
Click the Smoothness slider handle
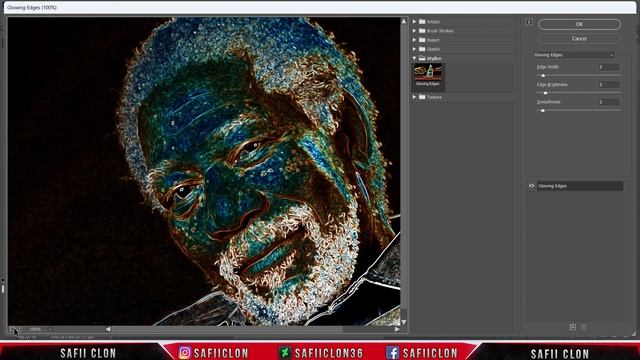click(x=542, y=110)
